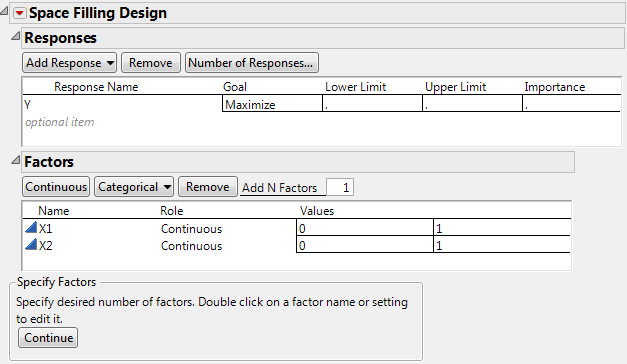Click the Values column header
627x364 pixels.
click(x=317, y=211)
